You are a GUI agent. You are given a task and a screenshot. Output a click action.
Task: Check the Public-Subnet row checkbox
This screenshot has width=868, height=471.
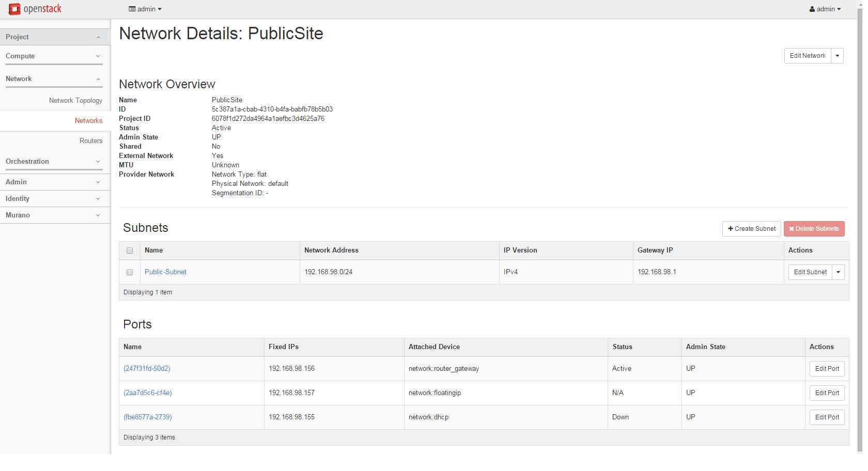click(x=130, y=272)
